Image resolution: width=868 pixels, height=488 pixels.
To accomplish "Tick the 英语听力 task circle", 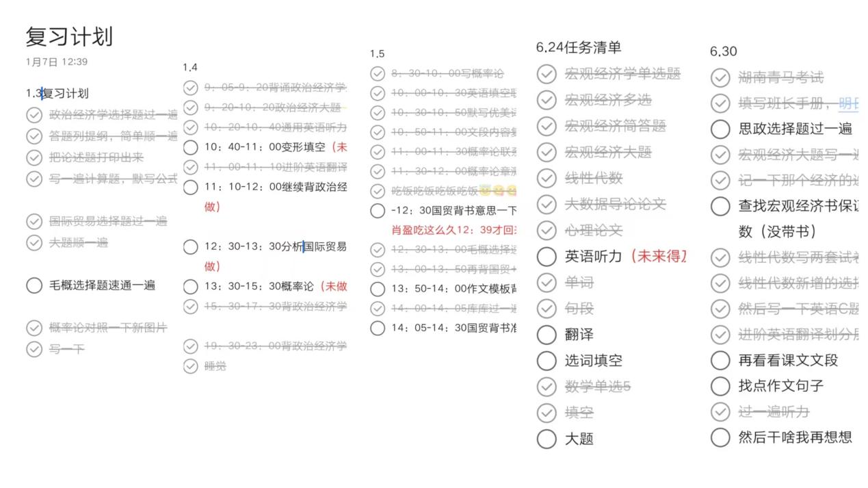I will 547,257.
